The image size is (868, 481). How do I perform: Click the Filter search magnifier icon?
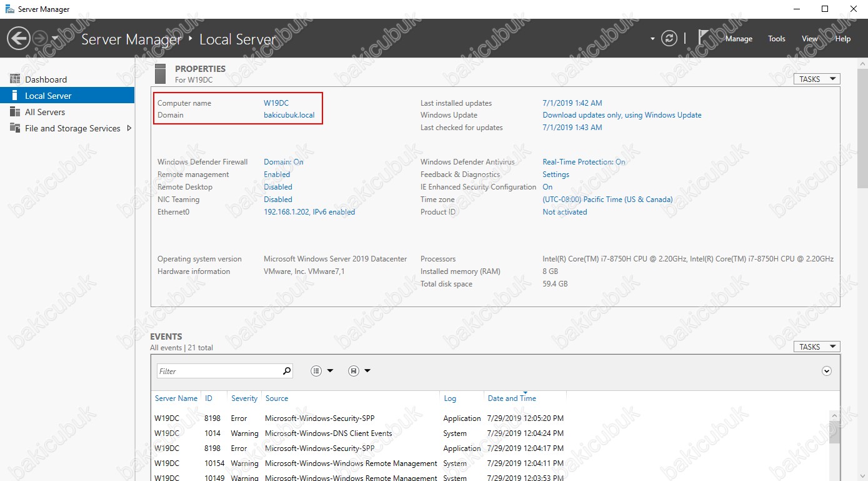point(287,371)
